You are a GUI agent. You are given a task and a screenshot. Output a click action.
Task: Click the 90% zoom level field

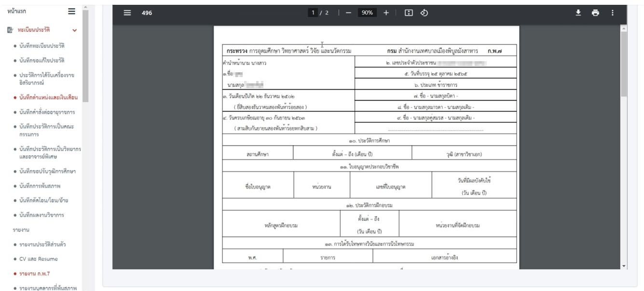(368, 13)
